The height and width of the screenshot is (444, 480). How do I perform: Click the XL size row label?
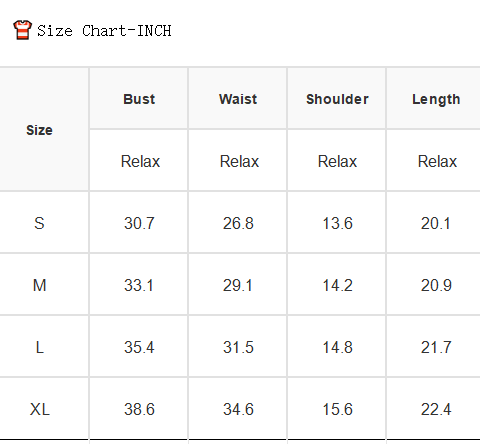[x=39, y=409]
